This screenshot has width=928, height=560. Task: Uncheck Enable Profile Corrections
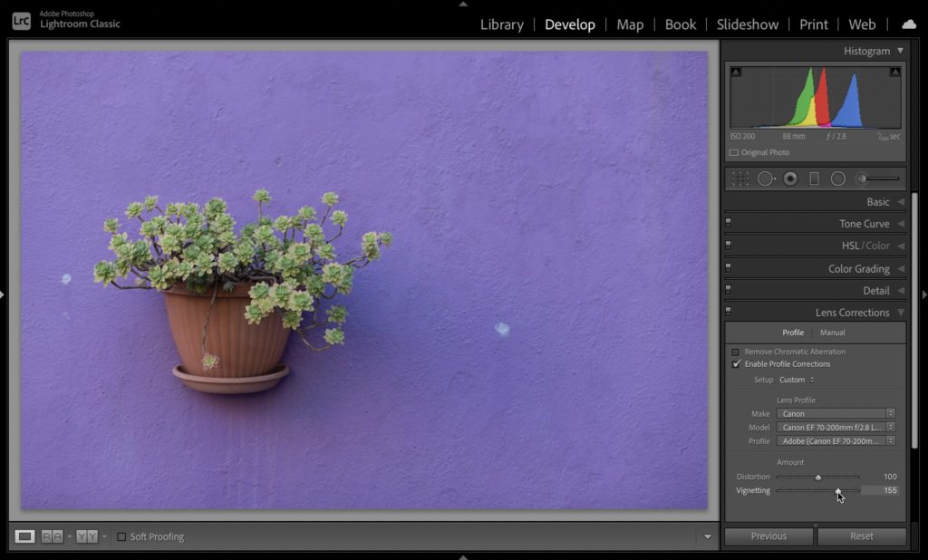point(736,364)
